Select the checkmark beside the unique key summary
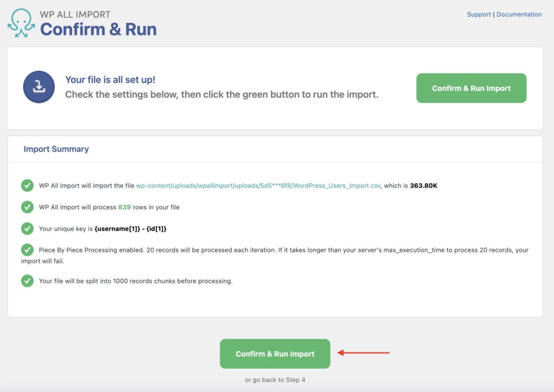 pyautogui.click(x=28, y=228)
